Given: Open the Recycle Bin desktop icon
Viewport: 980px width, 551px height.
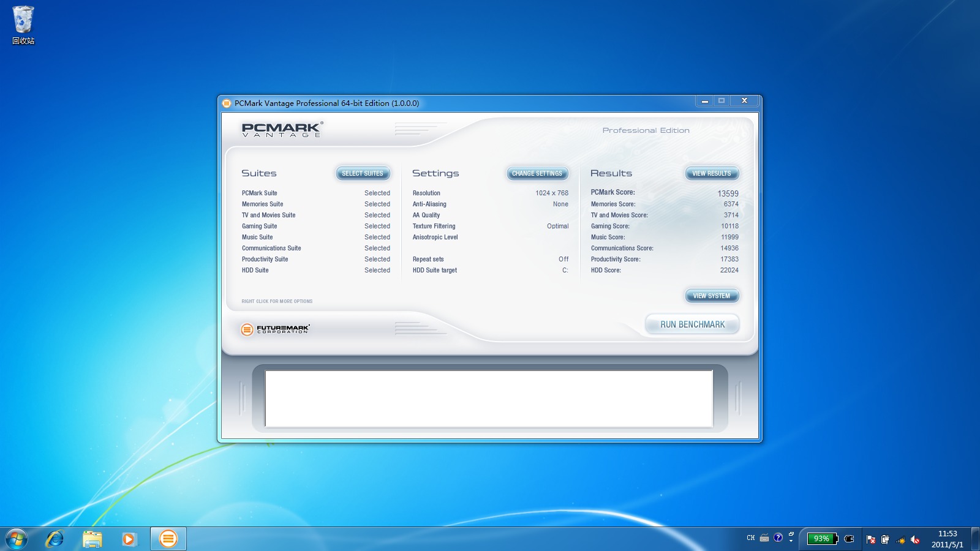Looking at the screenshot, I should pos(23,25).
